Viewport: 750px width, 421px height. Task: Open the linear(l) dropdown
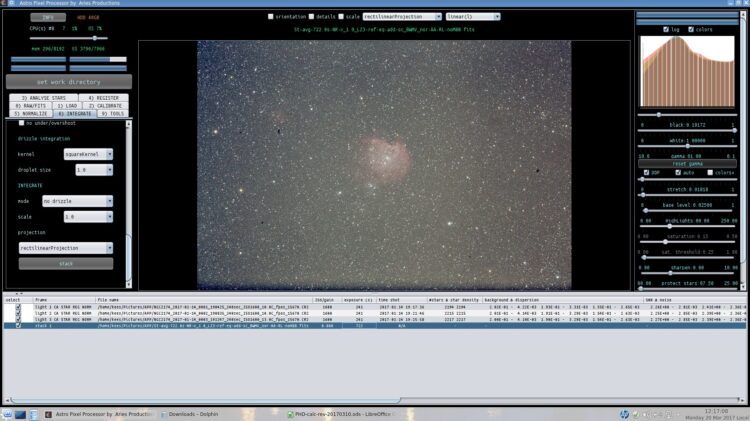click(x=473, y=16)
